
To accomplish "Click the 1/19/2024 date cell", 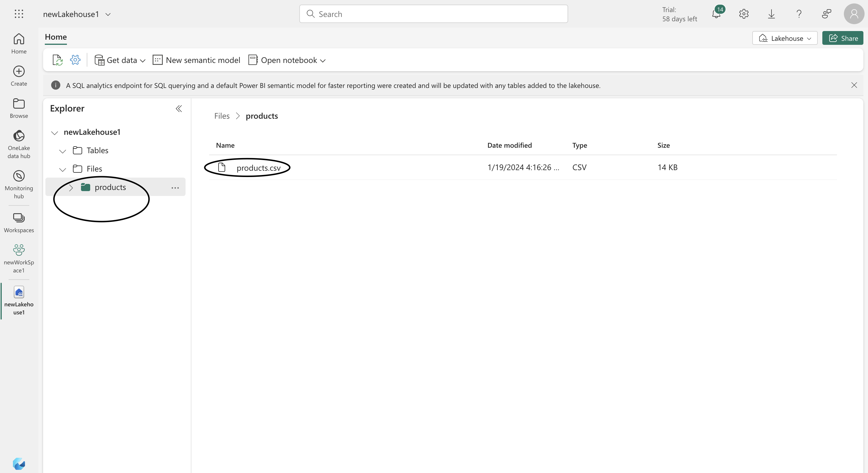I will 523,167.
